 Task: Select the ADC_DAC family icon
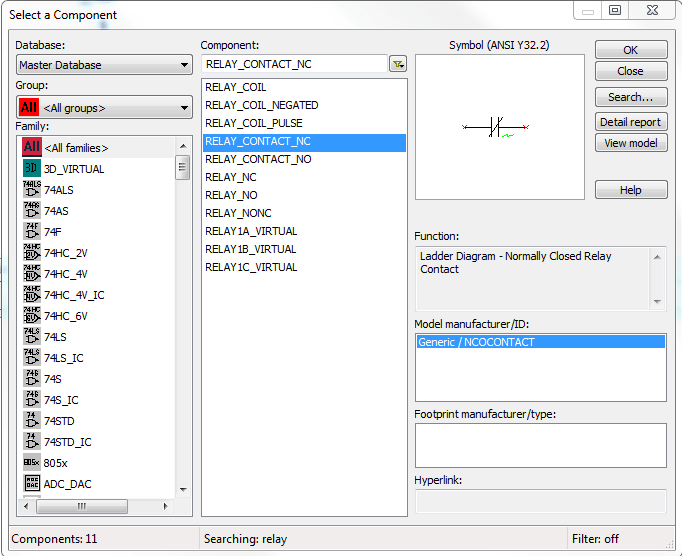32,483
